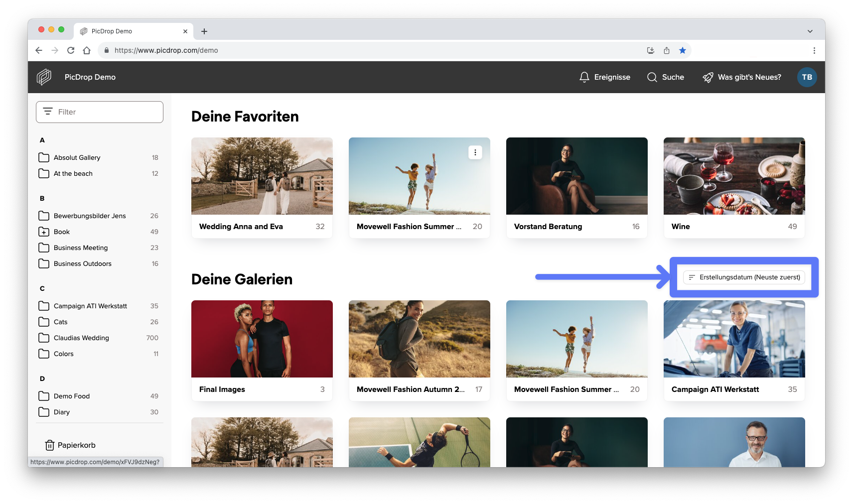Open a new browser tab
The height and width of the screenshot is (504, 853).
204,31
